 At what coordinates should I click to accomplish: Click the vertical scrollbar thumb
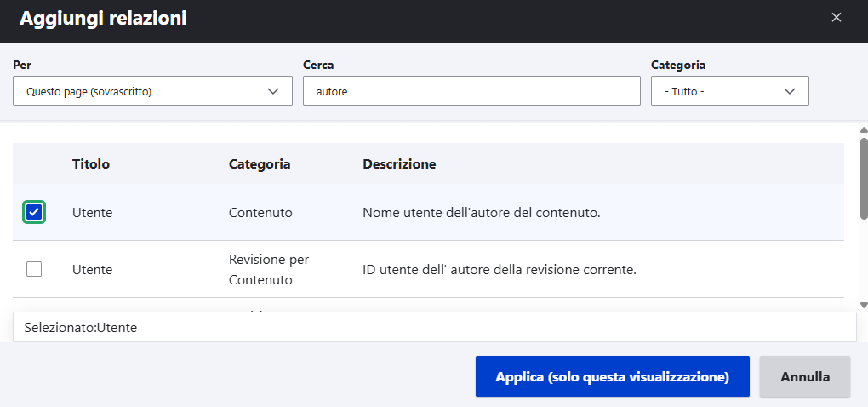click(x=863, y=179)
